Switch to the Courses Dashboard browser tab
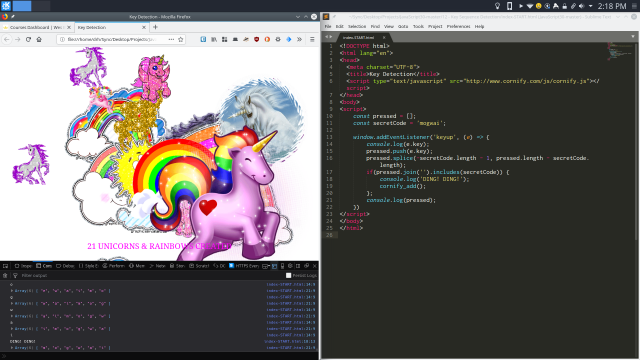This screenshot has height=360, width=640. pyautogui.click(x=36, y=27)
